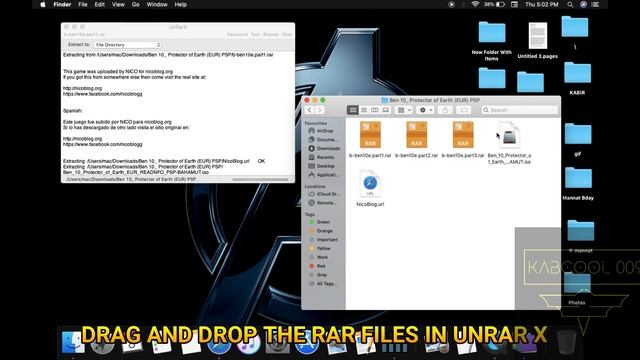Switch Finder to icon view

(353, 110)
